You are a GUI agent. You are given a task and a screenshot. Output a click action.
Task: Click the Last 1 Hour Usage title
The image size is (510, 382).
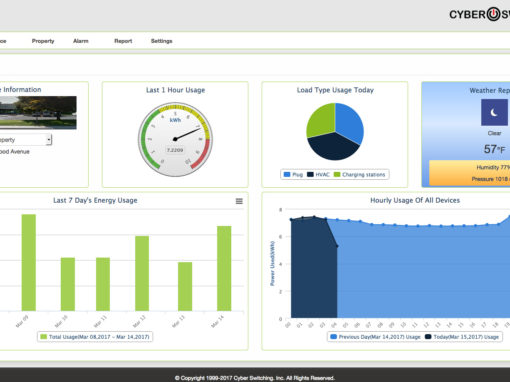175,90
